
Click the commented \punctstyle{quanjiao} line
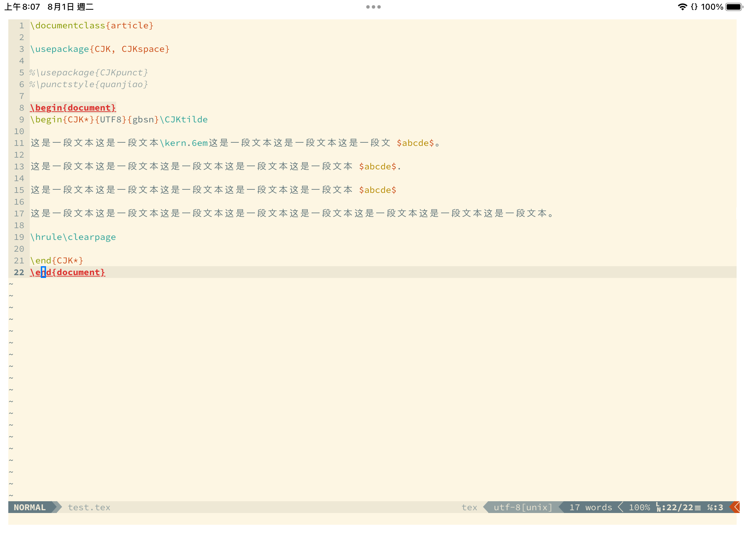tap(89, 84)
